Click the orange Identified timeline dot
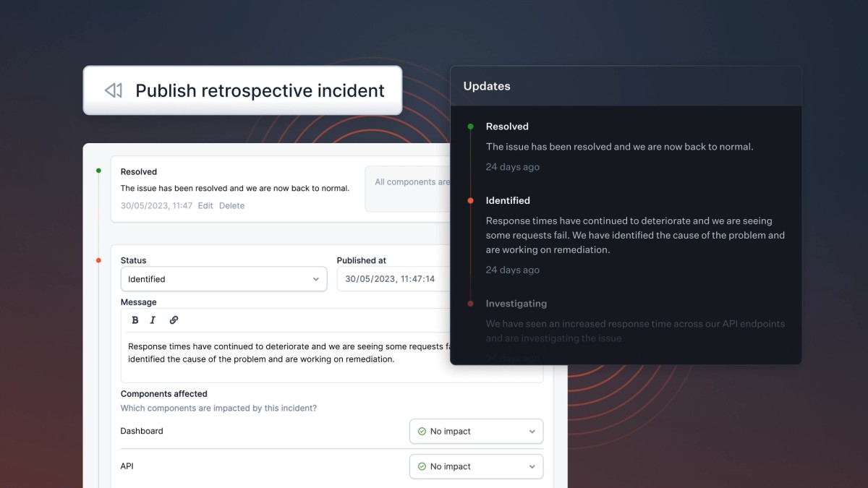868x488 pixels. 469,200
